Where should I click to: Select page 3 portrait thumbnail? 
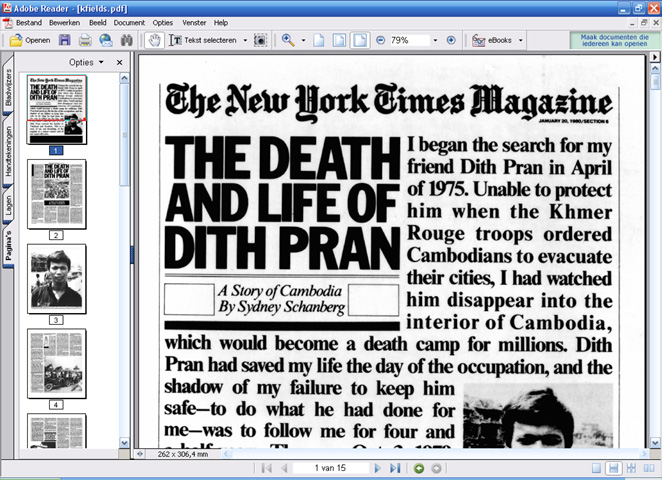point(57,279)
